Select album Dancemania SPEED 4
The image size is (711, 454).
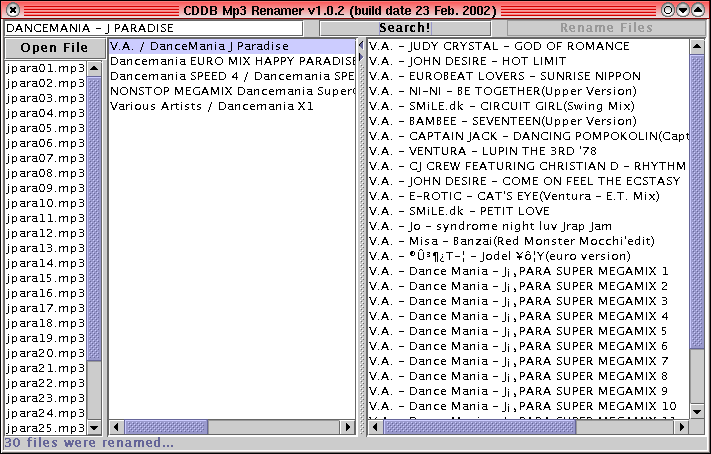pyautogui.click(x=232, y=76)
